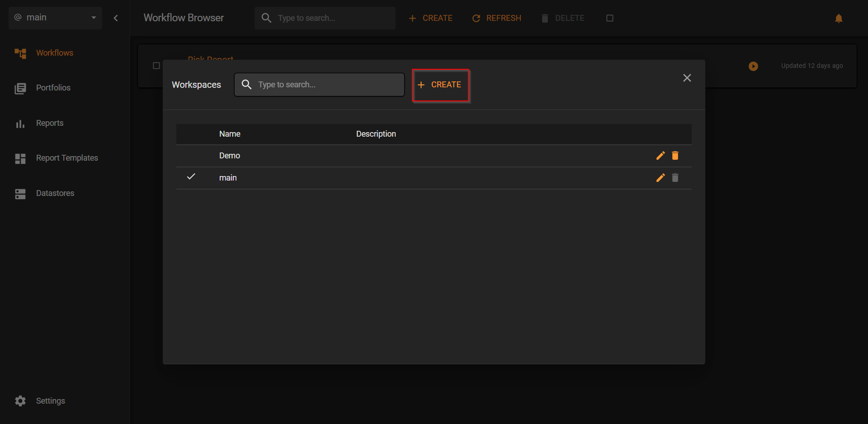Viewport: 868px width, 424px height.
Task: Select the main workspace row
Action: [434, 178]
